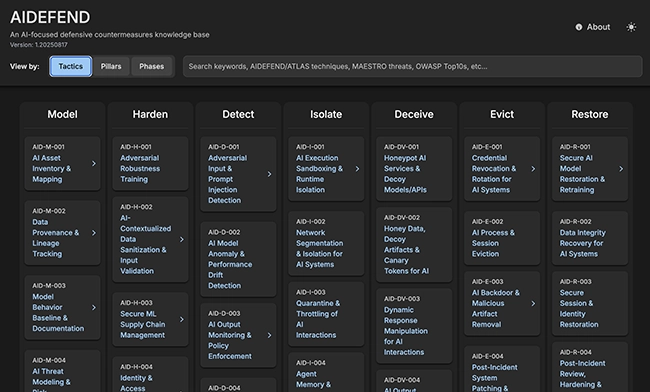Expand AI Backdoor & Malicious Artifact chevron
650x392 pixels.
[x=533, y=303]
